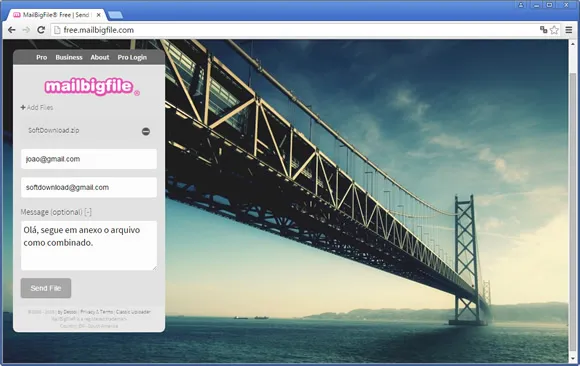Go back with the browser back arrow
Screen dimensions: 580x366
click(11, 30)
